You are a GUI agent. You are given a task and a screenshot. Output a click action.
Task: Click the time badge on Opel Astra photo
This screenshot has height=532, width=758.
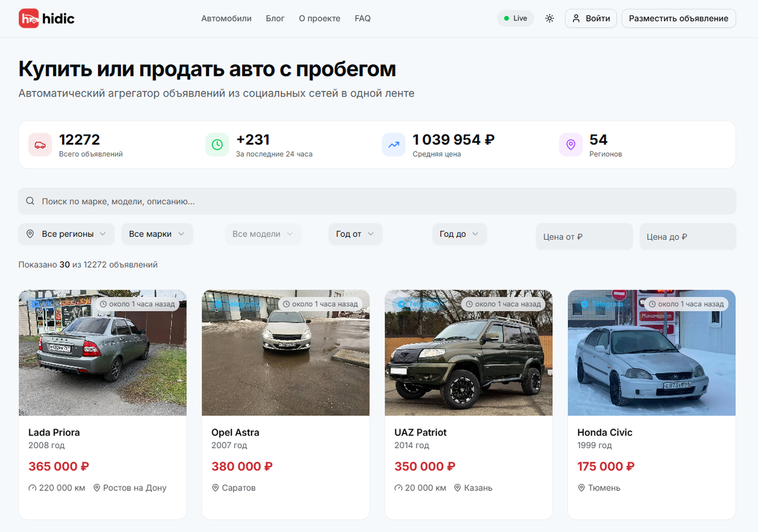(320, 304)
